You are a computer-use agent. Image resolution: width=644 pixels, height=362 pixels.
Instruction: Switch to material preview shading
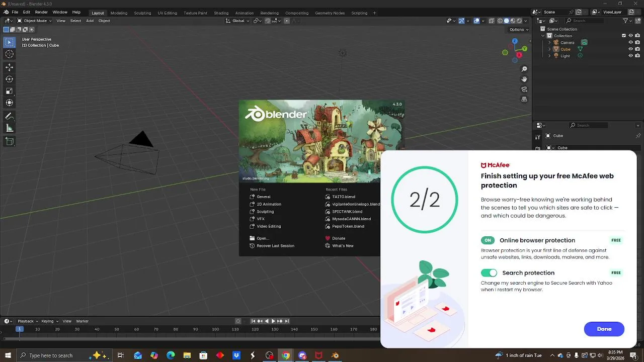pos(513,21)
